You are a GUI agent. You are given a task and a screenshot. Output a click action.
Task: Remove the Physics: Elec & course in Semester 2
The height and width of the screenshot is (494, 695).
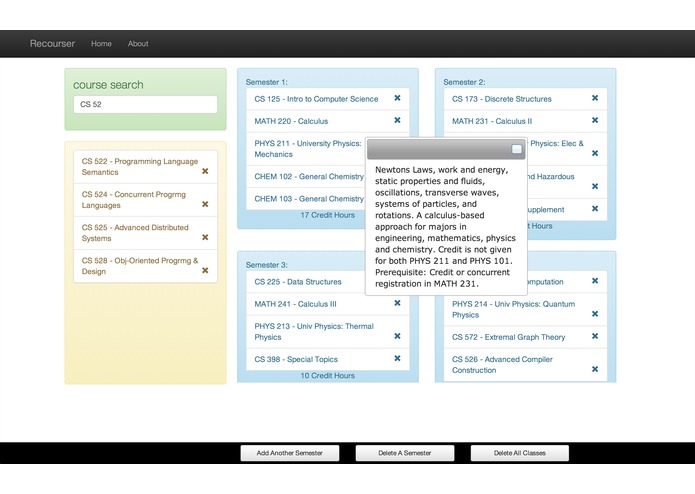click(x=595, y=153)
